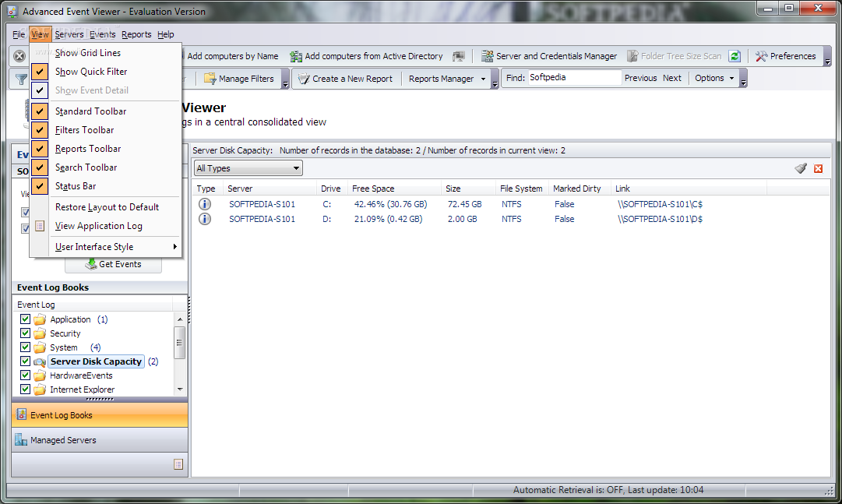
Task: Open Server and Credentials Manager
Action: pos(549,56)
